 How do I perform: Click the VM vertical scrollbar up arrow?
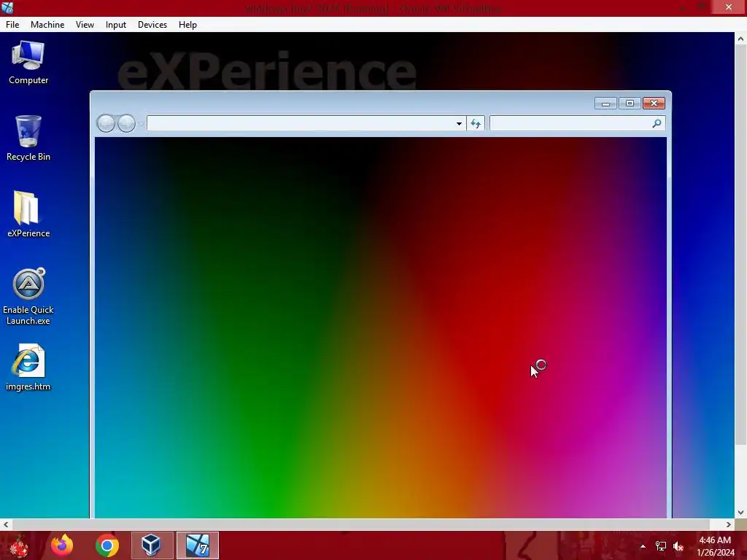pyautogui.click(x=741, y=39)
